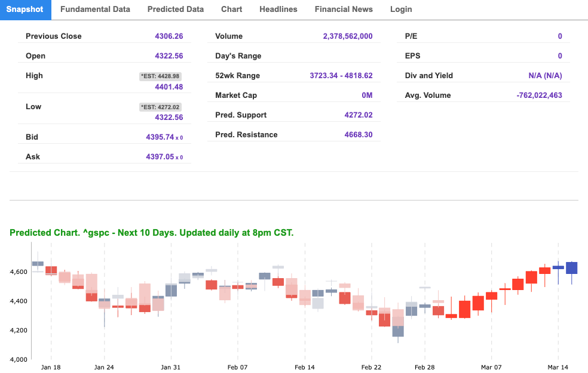Go to the Predicted Data tab

coord(176,10)
